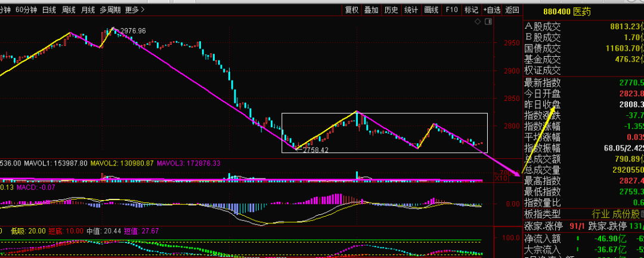Image resolution: width=644 pixels, height=258 pixels.
Task: Switch to 60分钟 period tab
Action: coord(27,10)
